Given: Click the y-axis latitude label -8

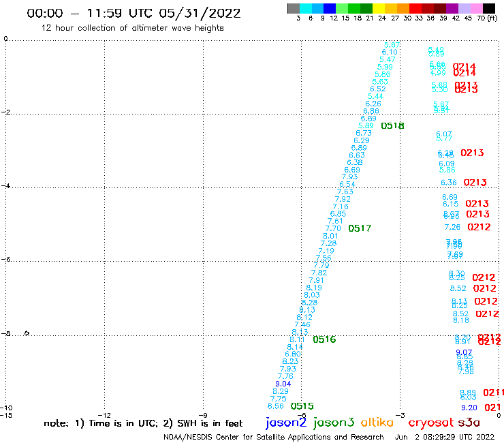Looking at the screenshot, I should pyautogui.click(x=5, y=333).
